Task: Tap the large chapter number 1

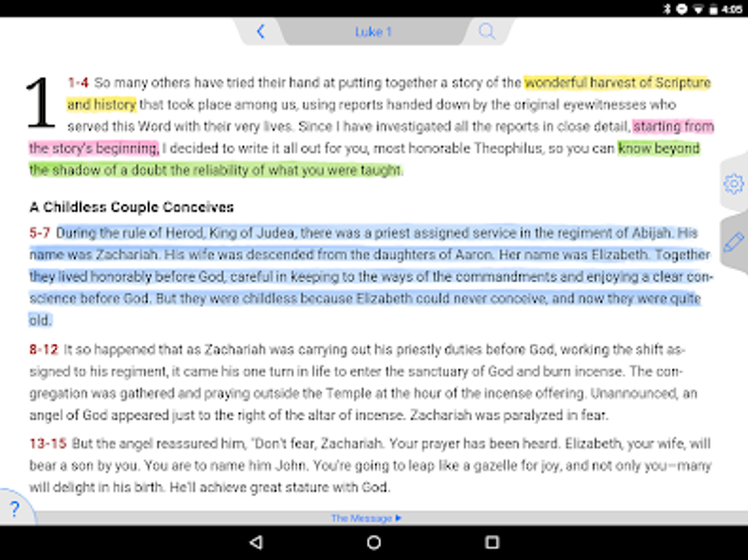Action: point(40,103)
